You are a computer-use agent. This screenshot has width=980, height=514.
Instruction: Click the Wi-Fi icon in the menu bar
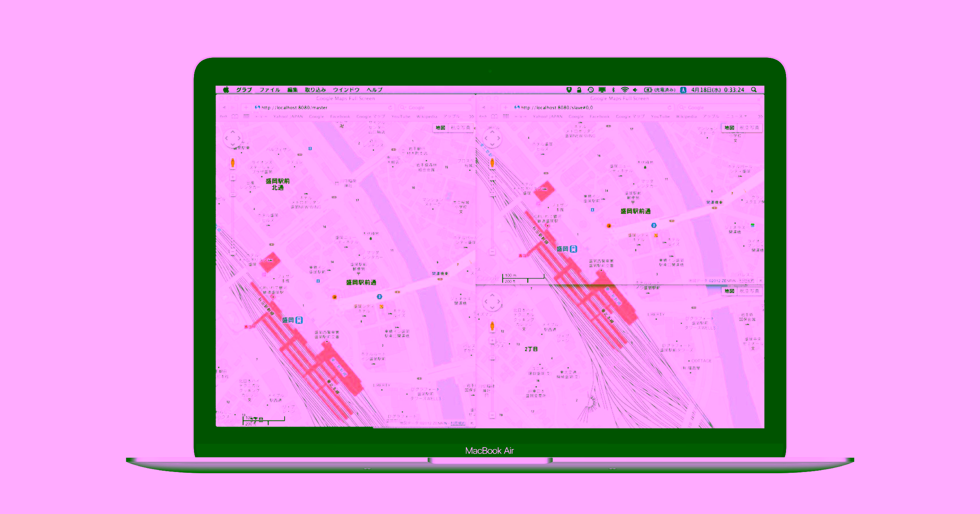click(624, 90)
